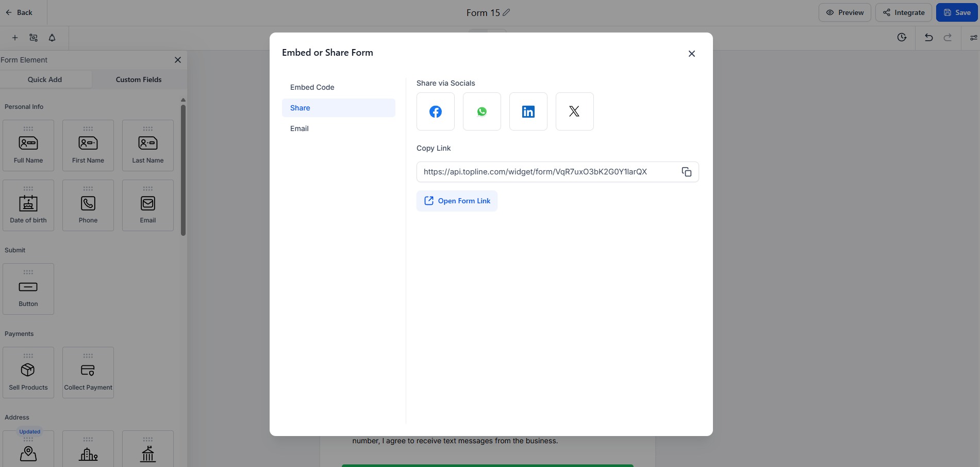The width and height of the screenshot is (980, 467).
Task: Select the Sell Products element
Action: [x=28, y=373]
